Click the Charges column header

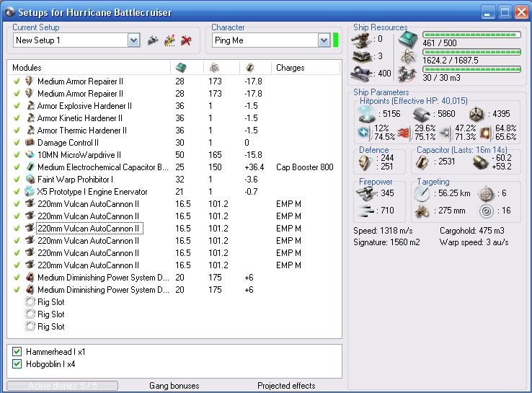(291, 68)
